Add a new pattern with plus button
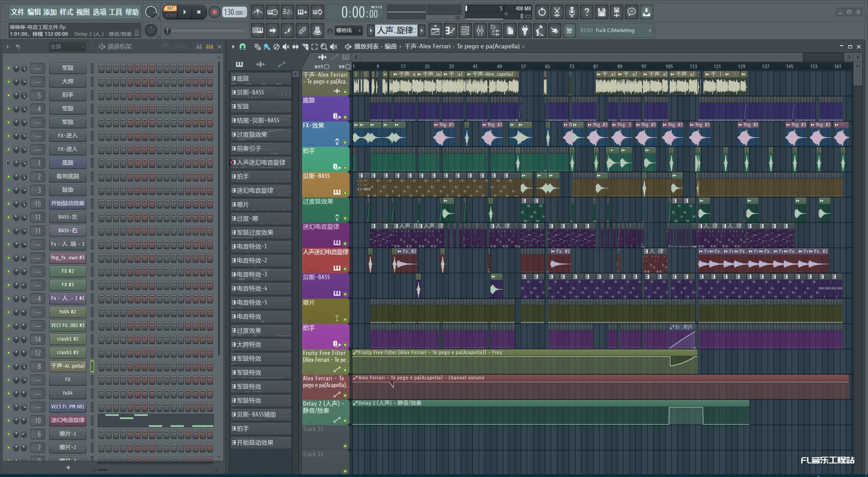The width and height of the screenshot is (868, 477). point(421,31)
